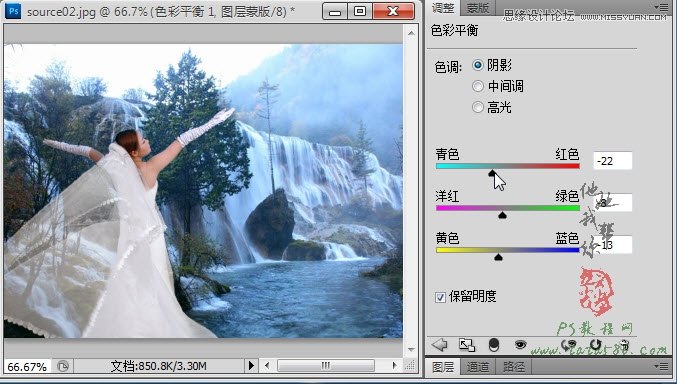Click the 黄色-蓝色 slider handle

(498, 257)
